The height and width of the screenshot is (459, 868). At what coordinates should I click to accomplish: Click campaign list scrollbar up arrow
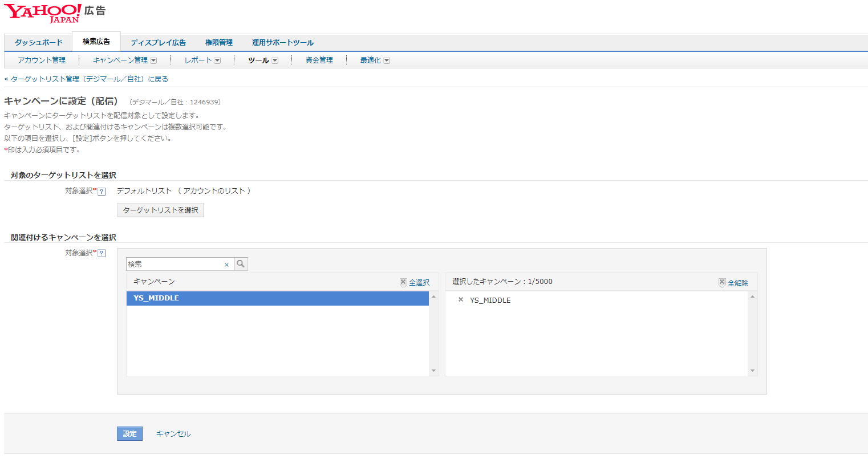[433, 296]
